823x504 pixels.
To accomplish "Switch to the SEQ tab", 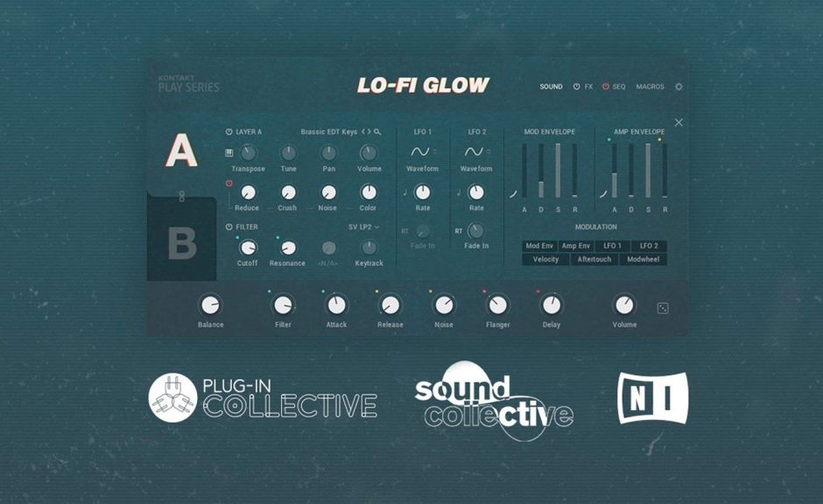I will click(x=620, y=86).
